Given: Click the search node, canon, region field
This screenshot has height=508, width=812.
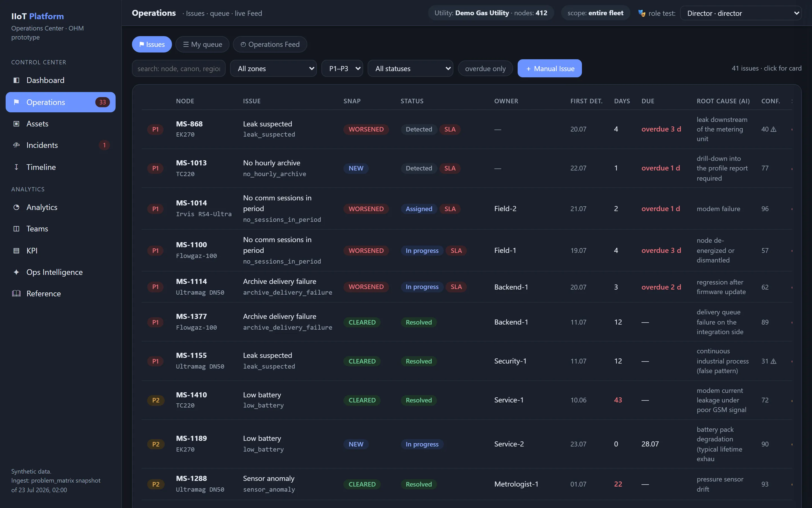Looking at the screenshot, I should point(179,69).
